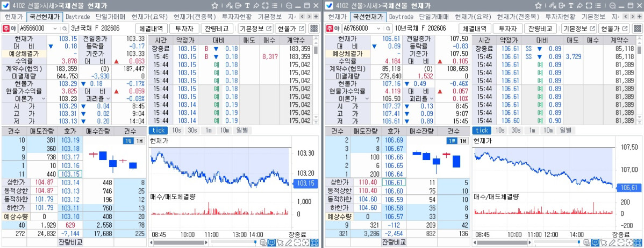Open list menu icon in left window title bar
Viewport: 644px width, 248px height.
pyautogui.click(x=274, y=6)
